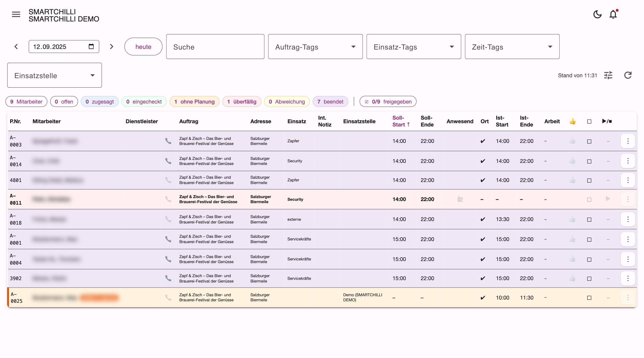Open the calendar picker in the date field
Screen dimensions: 644x358
pos(91,47)
